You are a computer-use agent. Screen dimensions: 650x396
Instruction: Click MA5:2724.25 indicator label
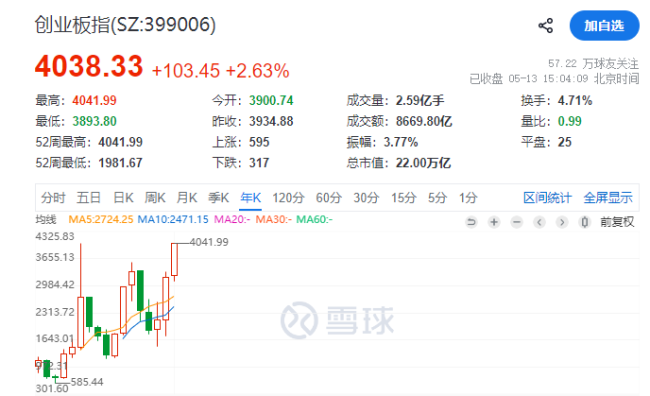click(x=101, y=219)
